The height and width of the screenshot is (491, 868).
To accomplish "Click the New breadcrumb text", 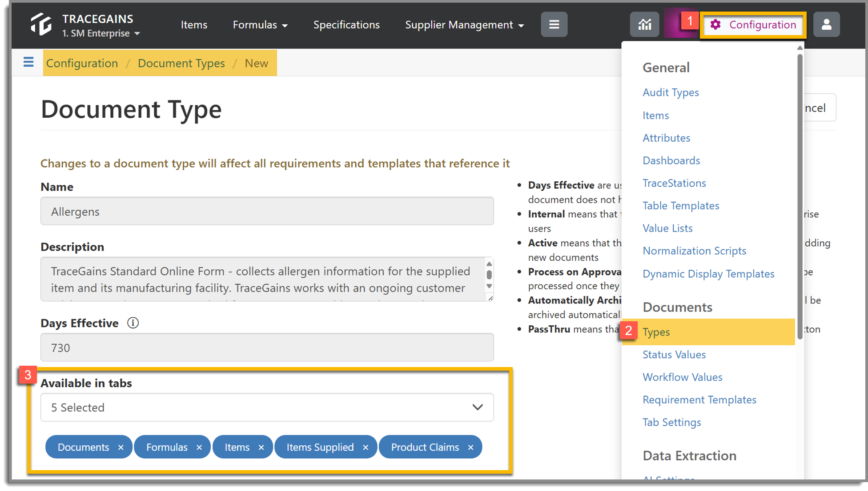I will pyautogui.click(x=257, y=63).
